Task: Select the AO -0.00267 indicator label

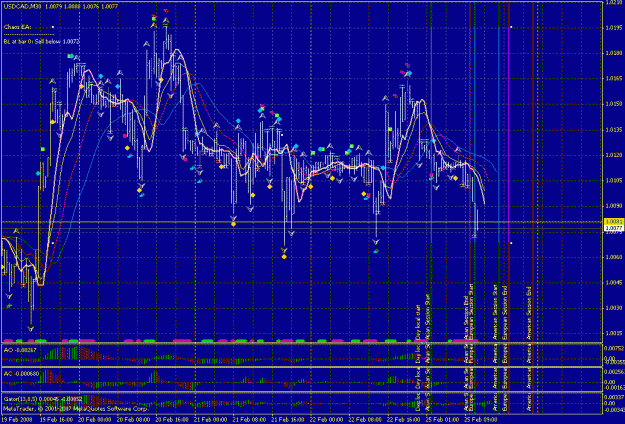Action: 20,350
